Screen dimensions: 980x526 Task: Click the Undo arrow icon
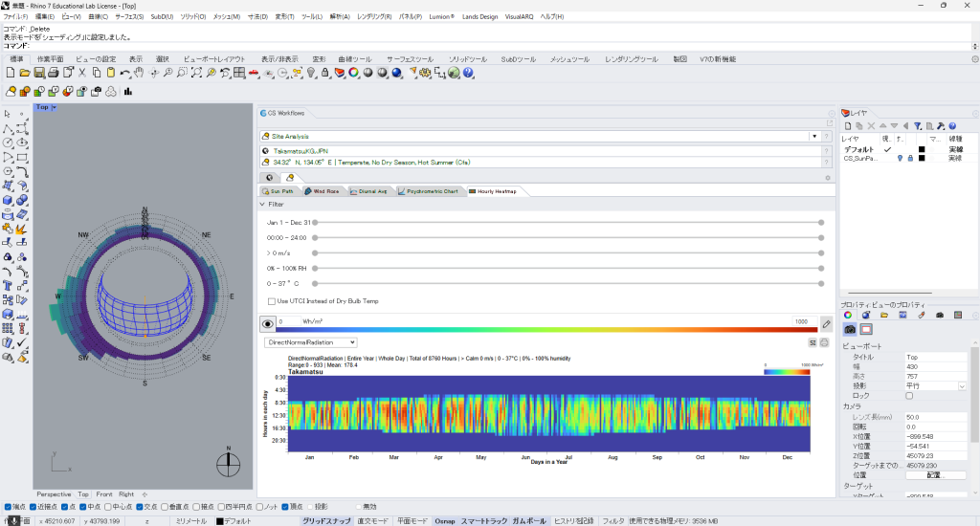(124, 73)
